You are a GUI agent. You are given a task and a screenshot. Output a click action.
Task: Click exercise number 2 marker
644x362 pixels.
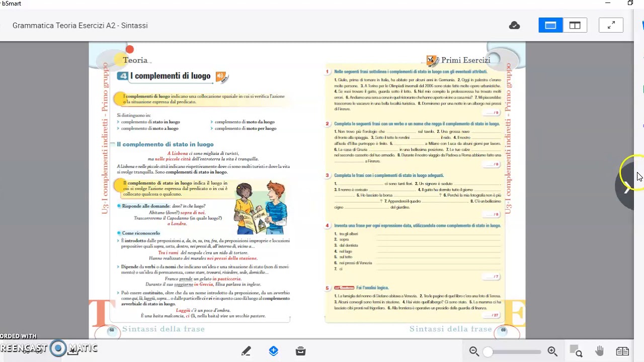coord(327,124)
